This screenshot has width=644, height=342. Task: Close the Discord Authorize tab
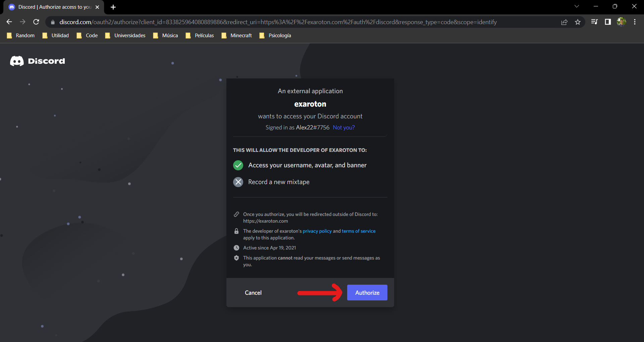click(x=97, y=7)
